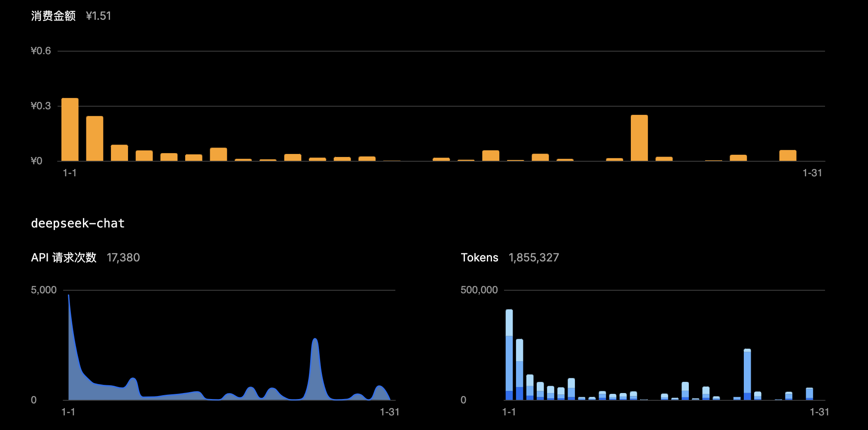Screen dimensions: 868x430
Task: Select the 1-1 label under the requests chart
Action: coord(68,412)
